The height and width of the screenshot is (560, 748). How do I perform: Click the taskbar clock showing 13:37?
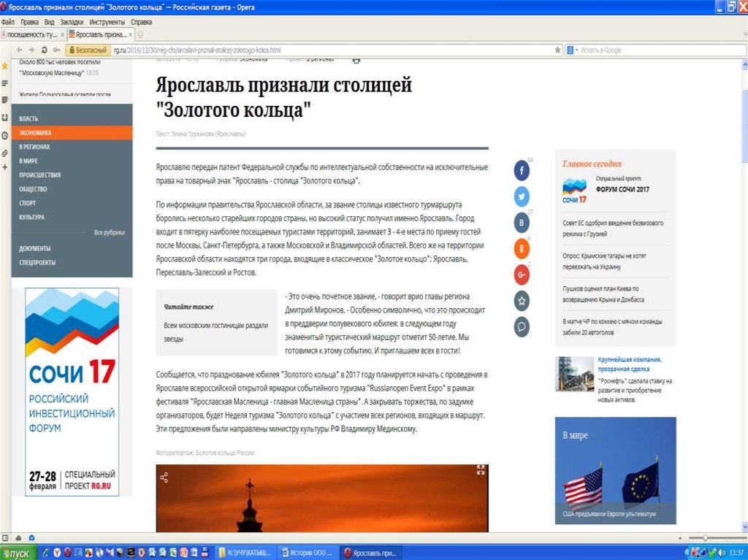coord(736,553)
